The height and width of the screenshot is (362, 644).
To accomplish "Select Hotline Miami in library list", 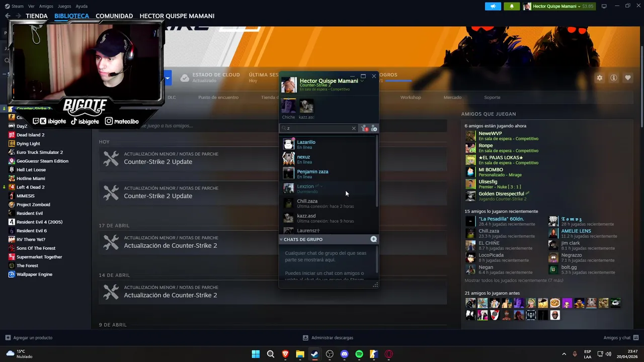I will click(x=31, y=178).
